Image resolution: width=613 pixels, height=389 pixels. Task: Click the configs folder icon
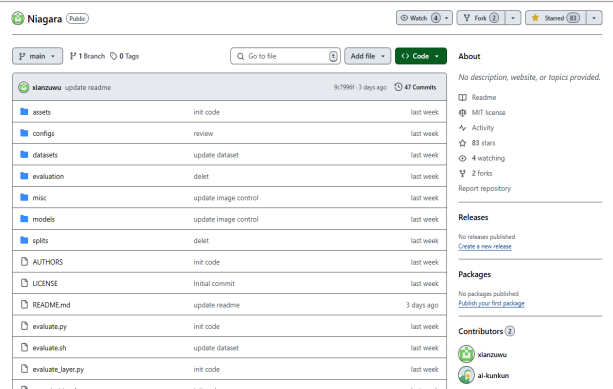[x=24, y=133]
